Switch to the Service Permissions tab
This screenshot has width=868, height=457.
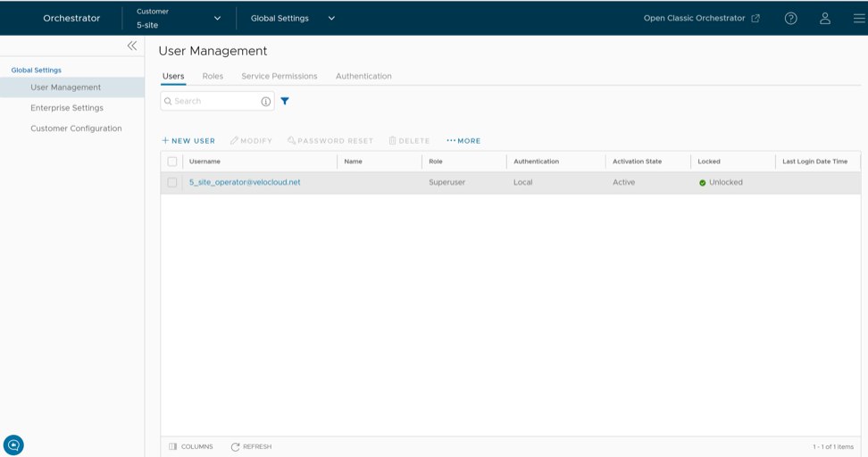tap(279, 77)
